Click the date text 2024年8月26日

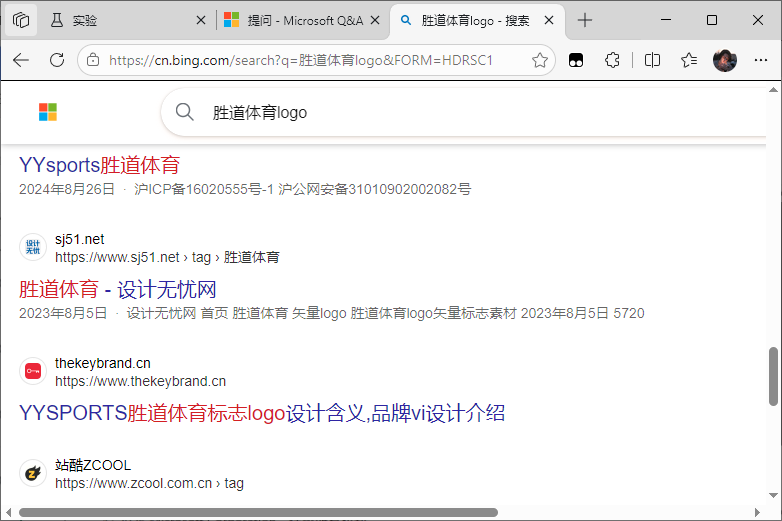67,189
